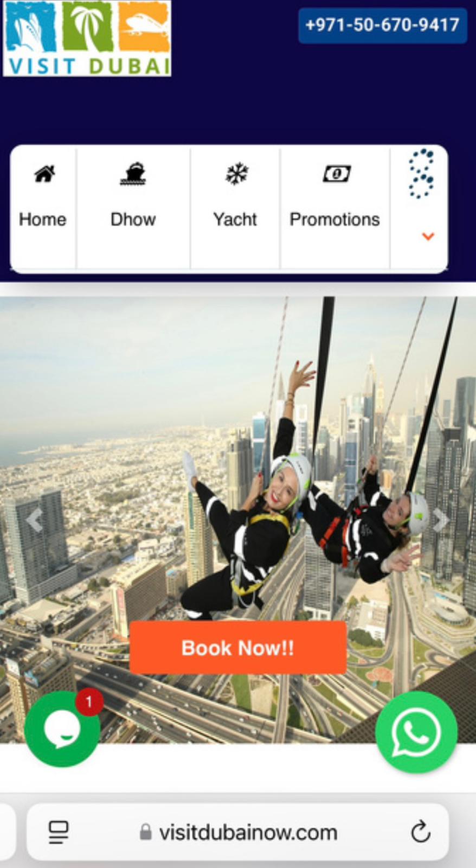
Task: Click the ship icon above Dhow
Action: point(133,174)
